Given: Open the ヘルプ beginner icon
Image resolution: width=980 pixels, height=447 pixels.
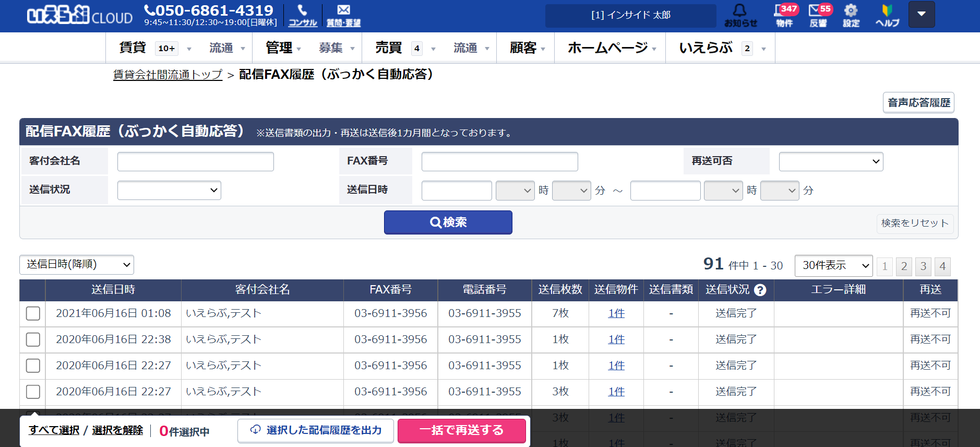Looking at the screenshot, I should (x=887, y=16).
